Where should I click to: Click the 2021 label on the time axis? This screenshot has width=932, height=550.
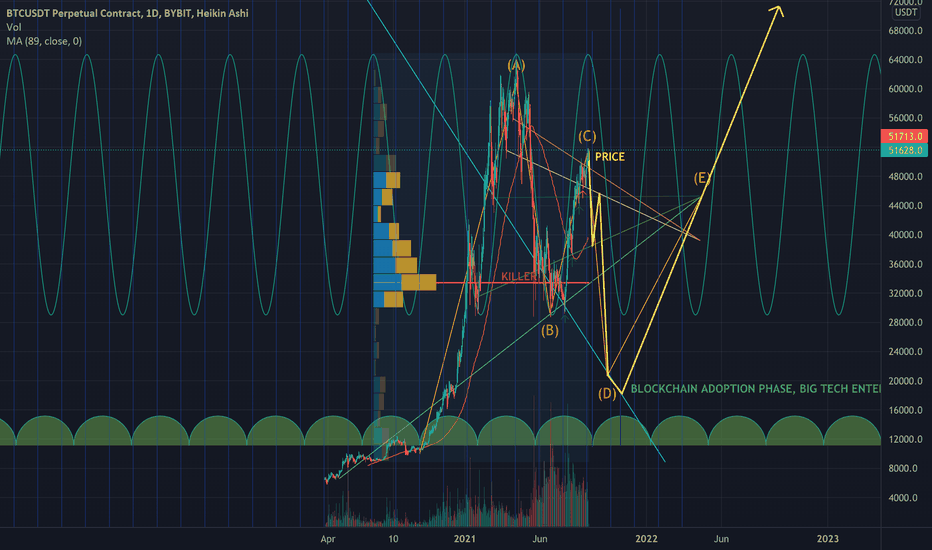(465, 539)
